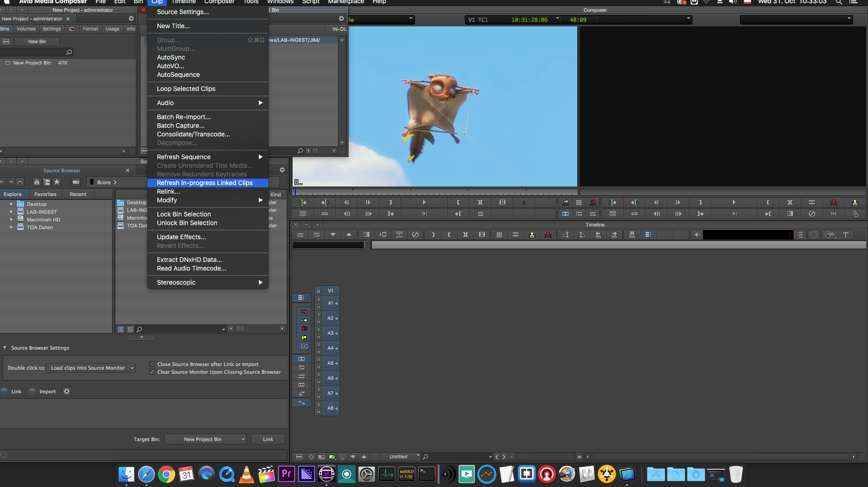Screen dimensions: 868x487
Task: Enable the yellow Ripple Trim tool
Action: [304, 337]
